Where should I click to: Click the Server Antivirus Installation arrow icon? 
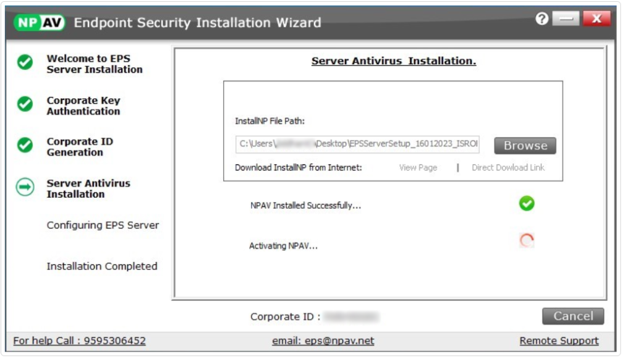(x=25, y=188)
